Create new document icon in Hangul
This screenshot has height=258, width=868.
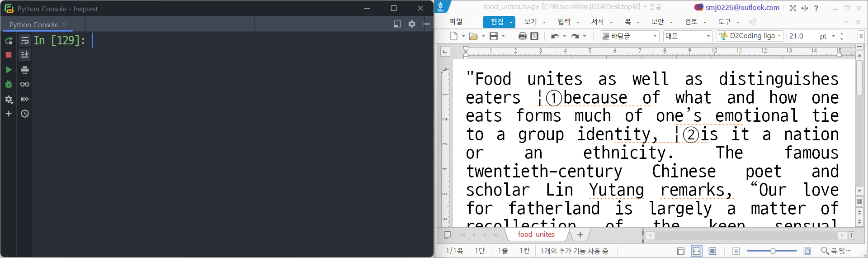click(x=454, y=36)
